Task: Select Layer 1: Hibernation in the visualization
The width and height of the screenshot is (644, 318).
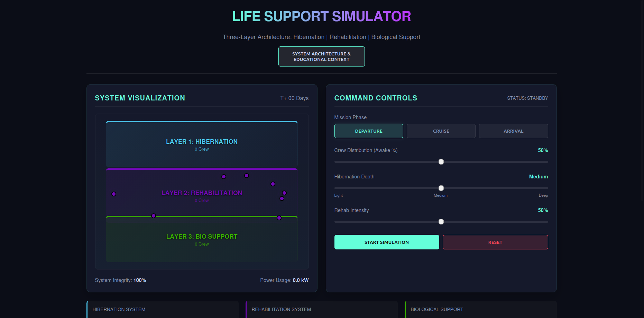Action: [x=202, y=144]
